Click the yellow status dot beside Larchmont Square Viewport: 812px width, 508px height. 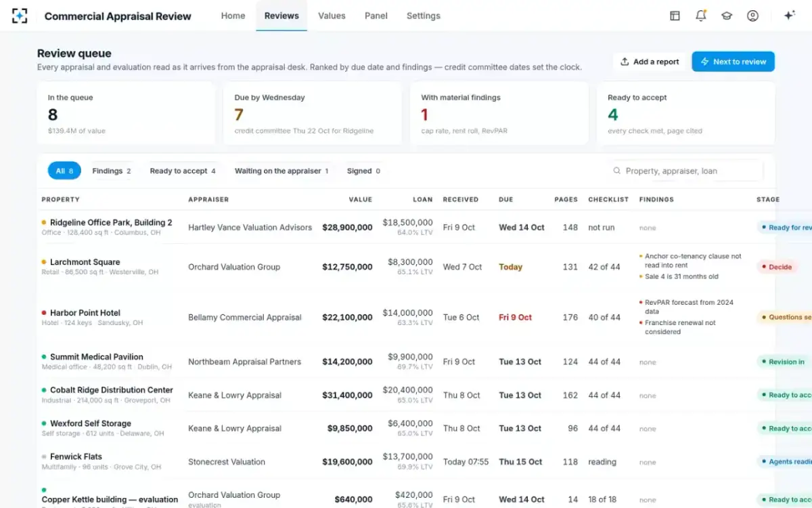click(x=44, y=262)
